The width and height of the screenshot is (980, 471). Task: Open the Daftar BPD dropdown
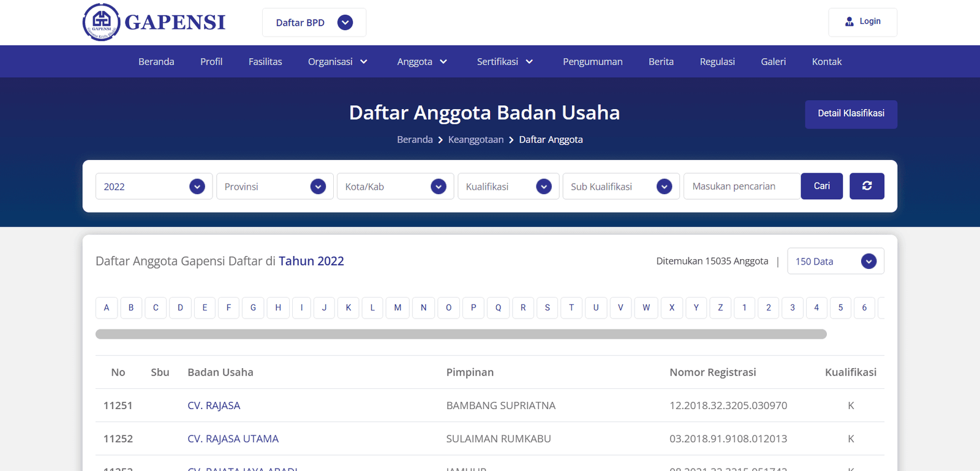[x=314, y=23]
